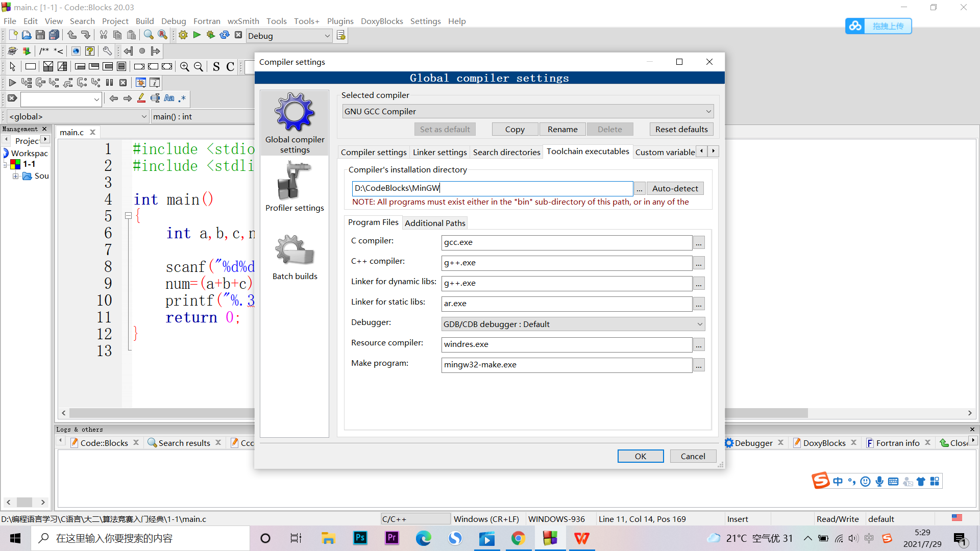The width and height of the screenshot is (980, 551).
Task: Click the Build and run icon
Action: point(211,35)
